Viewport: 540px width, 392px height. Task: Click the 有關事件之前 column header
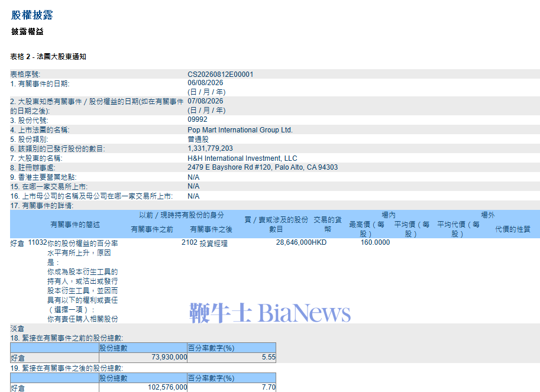pos(152,229)
